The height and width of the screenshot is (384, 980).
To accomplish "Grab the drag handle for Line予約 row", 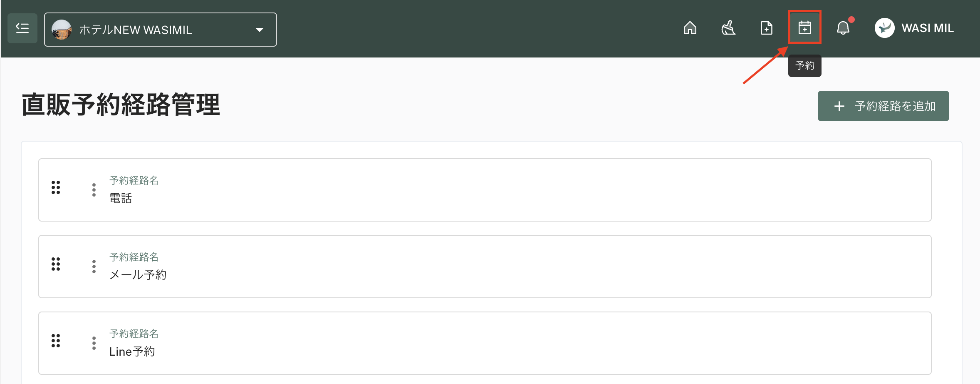I will [x=56, y=341].
